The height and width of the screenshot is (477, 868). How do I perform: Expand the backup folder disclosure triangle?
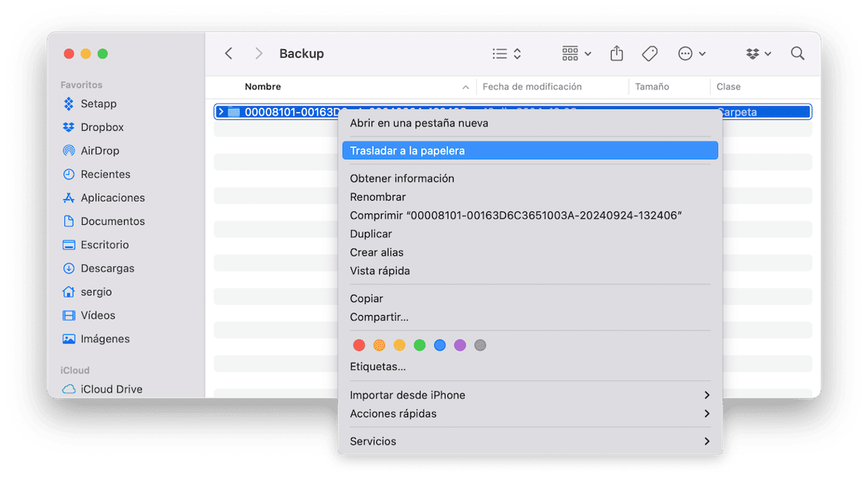coord(221,111)
